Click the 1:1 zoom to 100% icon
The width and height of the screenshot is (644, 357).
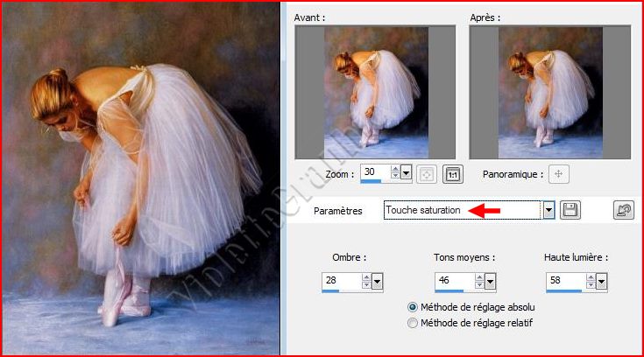point(453,173)
